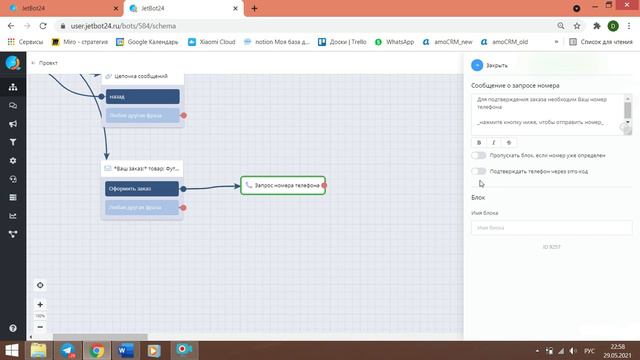Open the analytics chart icon in the sidebar
Viewport: 640px width, 360px height.
(x=13, y=216)
